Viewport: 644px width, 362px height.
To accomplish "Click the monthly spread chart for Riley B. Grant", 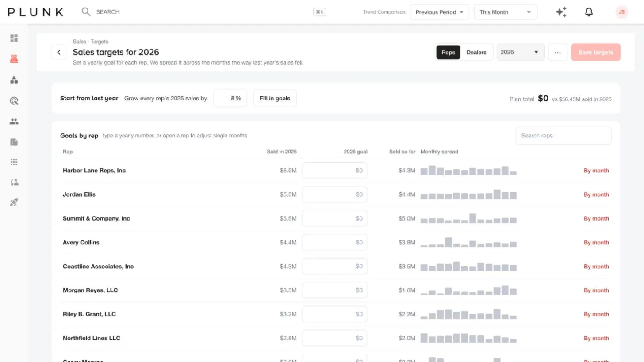I will click(x=468, y=314).
